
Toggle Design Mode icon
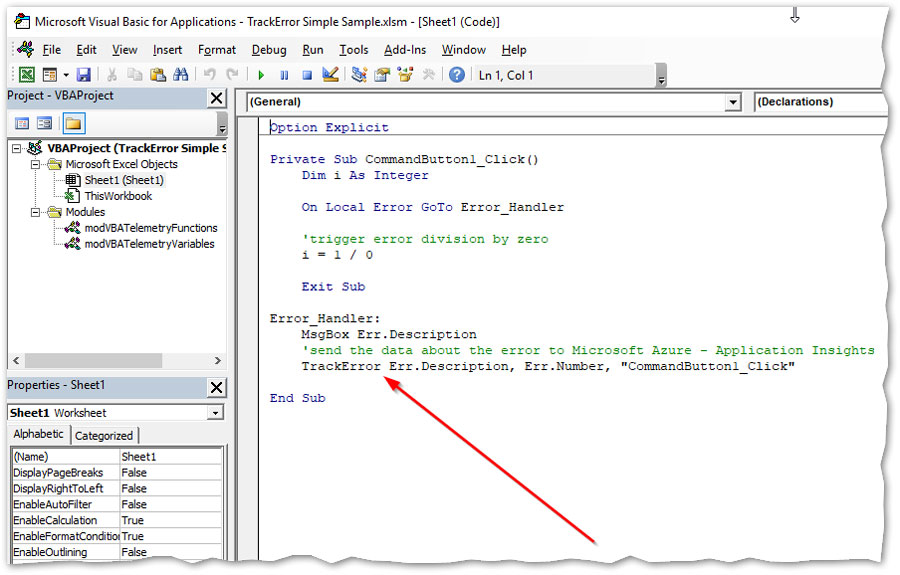[x=330, y=75]
